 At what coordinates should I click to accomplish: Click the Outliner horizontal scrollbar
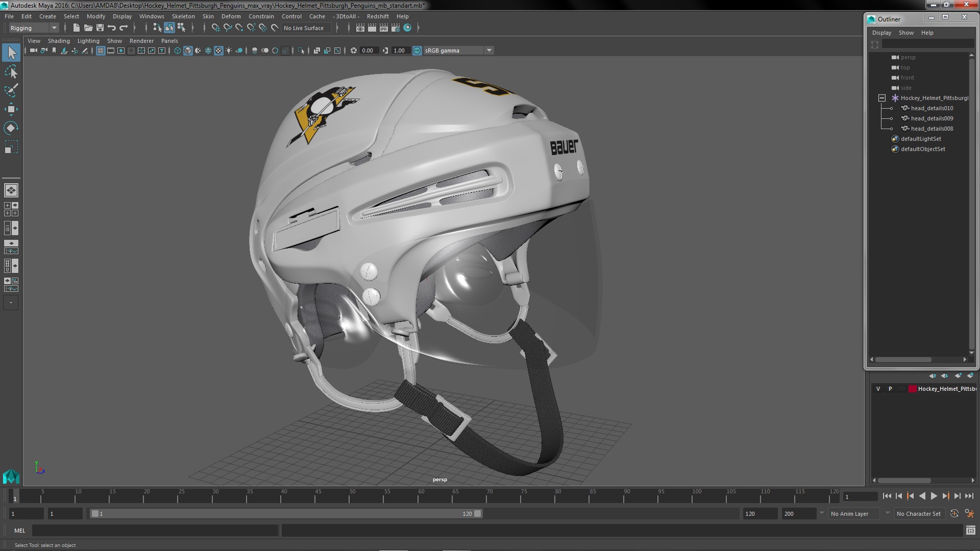click(903, 359)
